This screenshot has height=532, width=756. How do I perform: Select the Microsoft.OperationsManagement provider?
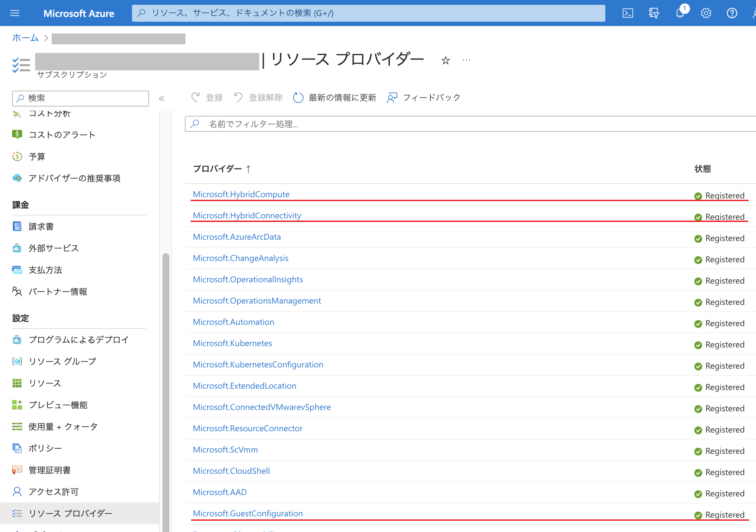tap(257, 301)
